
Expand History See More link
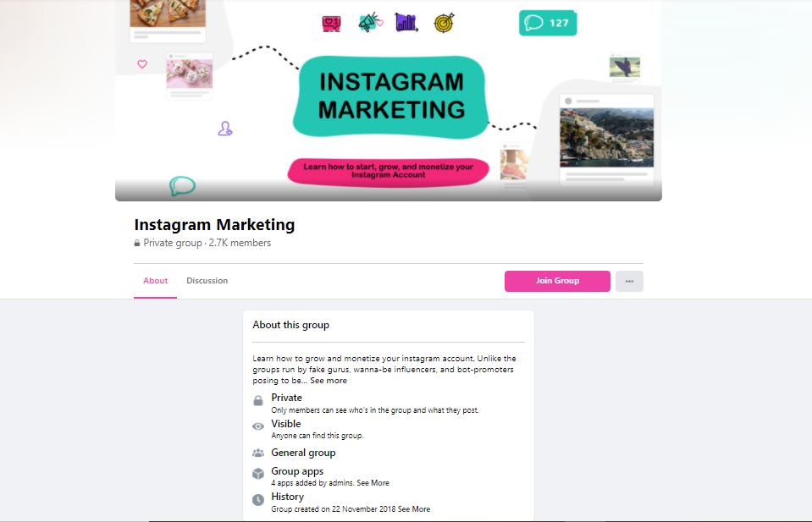(414, 509)
